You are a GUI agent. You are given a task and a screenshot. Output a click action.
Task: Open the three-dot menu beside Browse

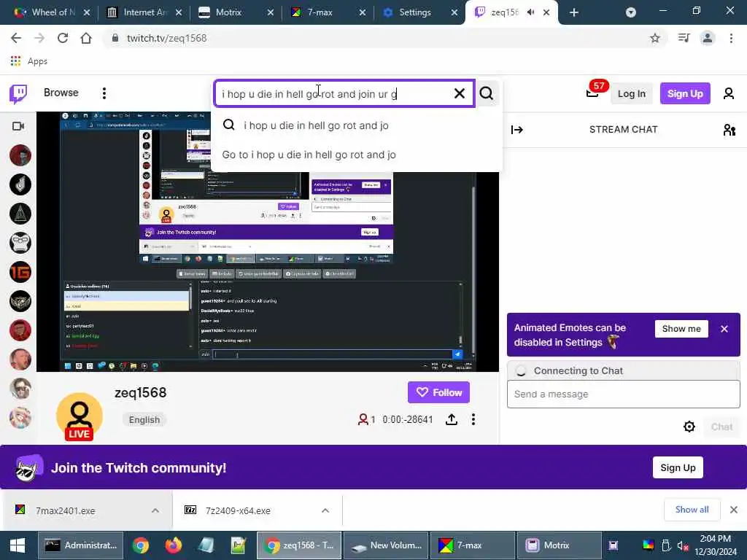(x=104, y=93)
